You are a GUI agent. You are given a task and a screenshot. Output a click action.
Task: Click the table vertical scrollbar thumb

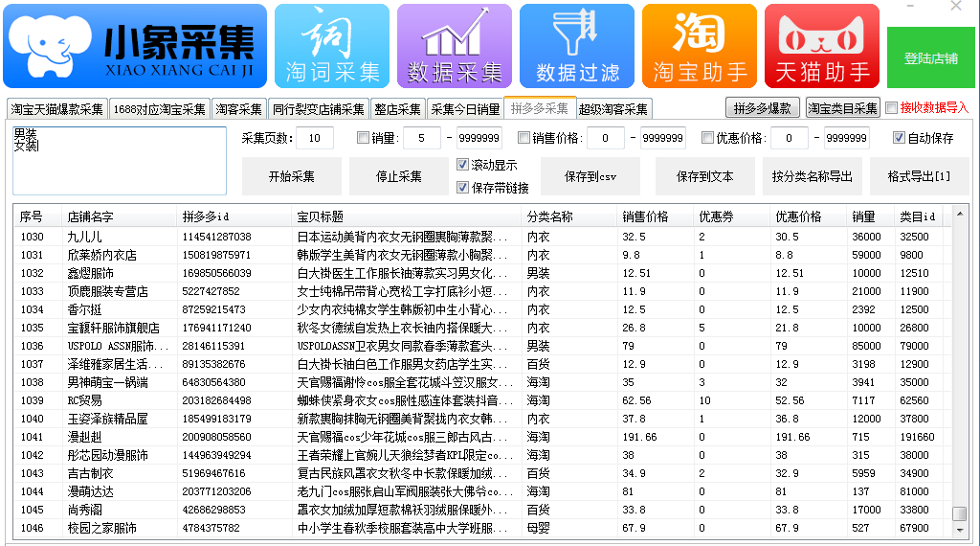959,514
